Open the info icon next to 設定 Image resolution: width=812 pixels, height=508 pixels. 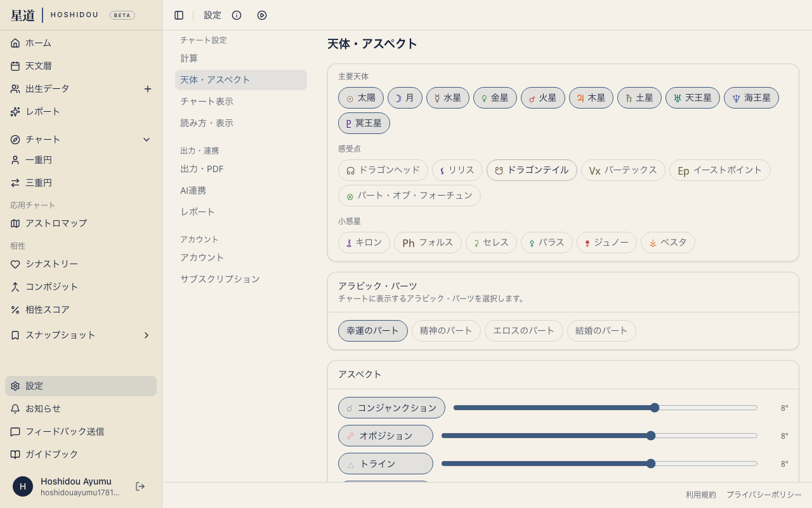(x=237, y=15)
